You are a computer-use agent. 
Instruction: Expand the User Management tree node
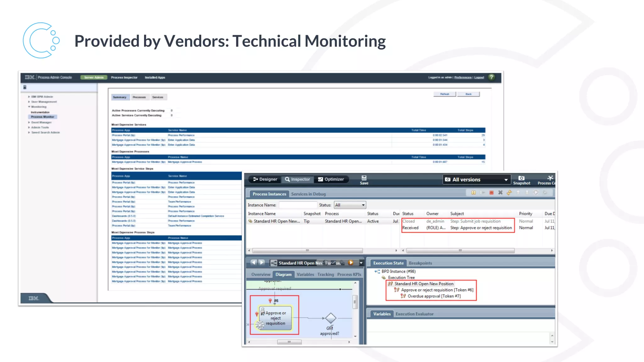click(x=29, y=102)
